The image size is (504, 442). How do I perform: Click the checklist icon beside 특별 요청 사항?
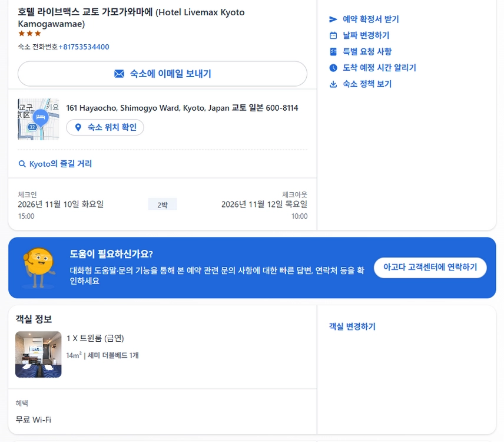(333, 51)
